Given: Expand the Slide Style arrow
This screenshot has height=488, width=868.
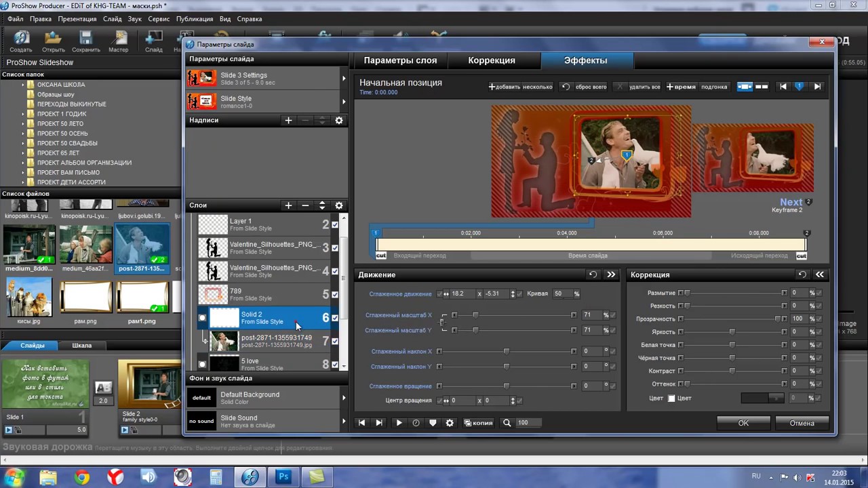Looking at the screenshot, I should tap(344, 102).
